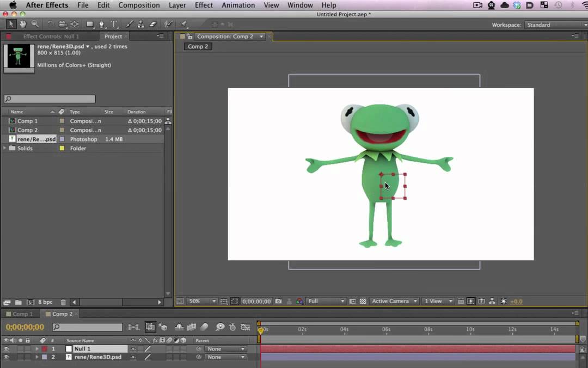
Task: Hide the rene/Rene3D.psd layer eye
Action: [6, 357]
